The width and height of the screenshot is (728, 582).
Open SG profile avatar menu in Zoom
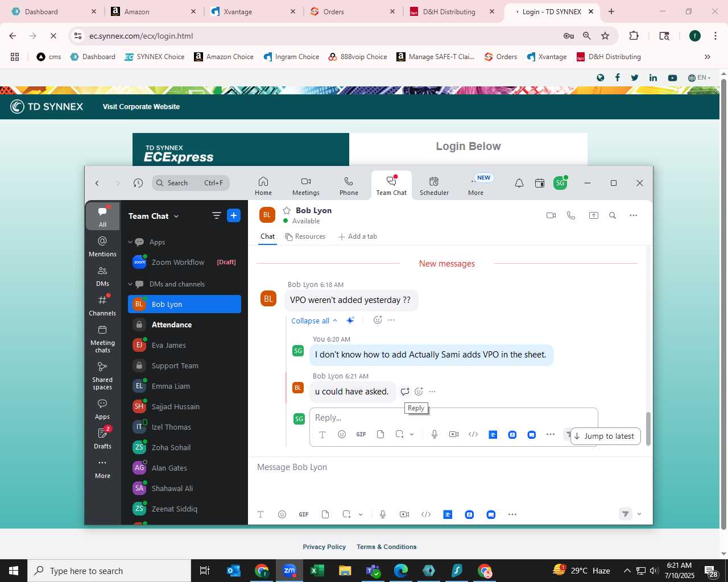560,183
